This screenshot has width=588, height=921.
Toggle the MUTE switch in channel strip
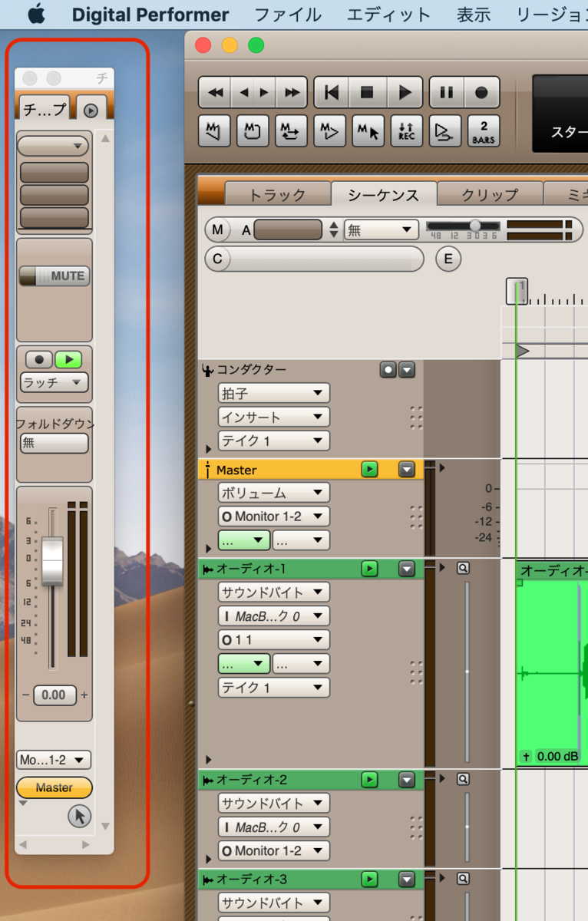coord(54,276)
